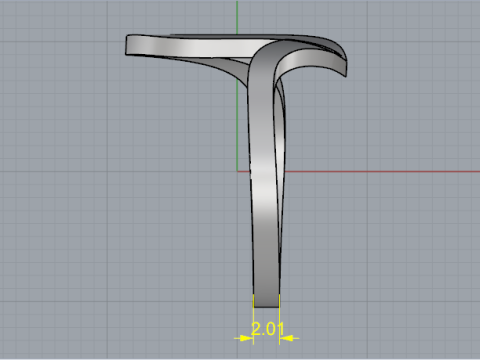Click the left arrowhead of the dimension
This screenshot has width=480, height=360.
(x=248, y=338)
